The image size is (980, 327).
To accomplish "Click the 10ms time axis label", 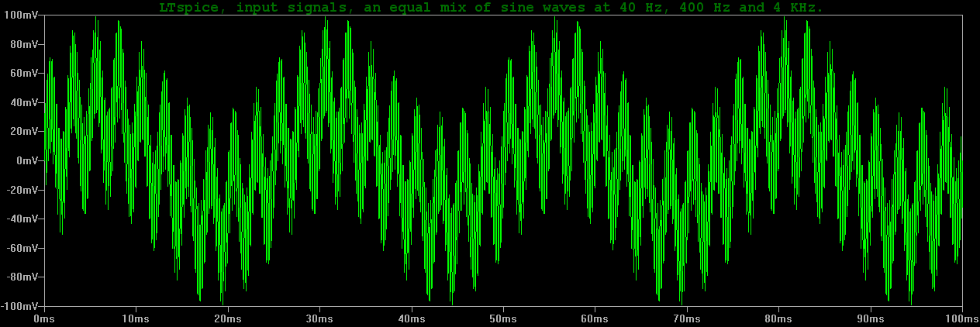I will point(136,318).
